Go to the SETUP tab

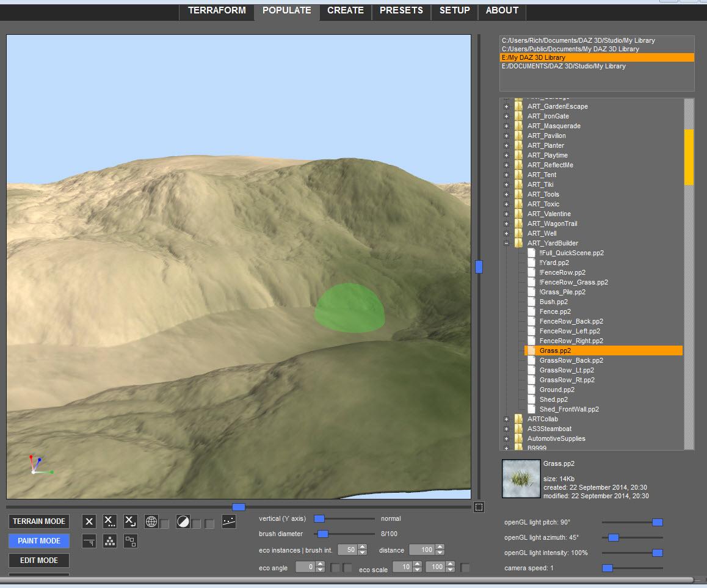(x=454, y=10)
